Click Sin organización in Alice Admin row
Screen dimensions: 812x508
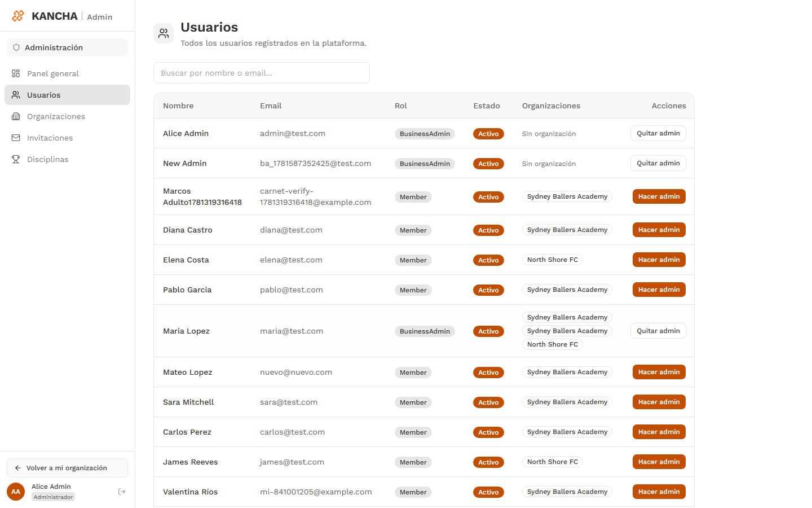pyautogui.click(x=549, y=134)
